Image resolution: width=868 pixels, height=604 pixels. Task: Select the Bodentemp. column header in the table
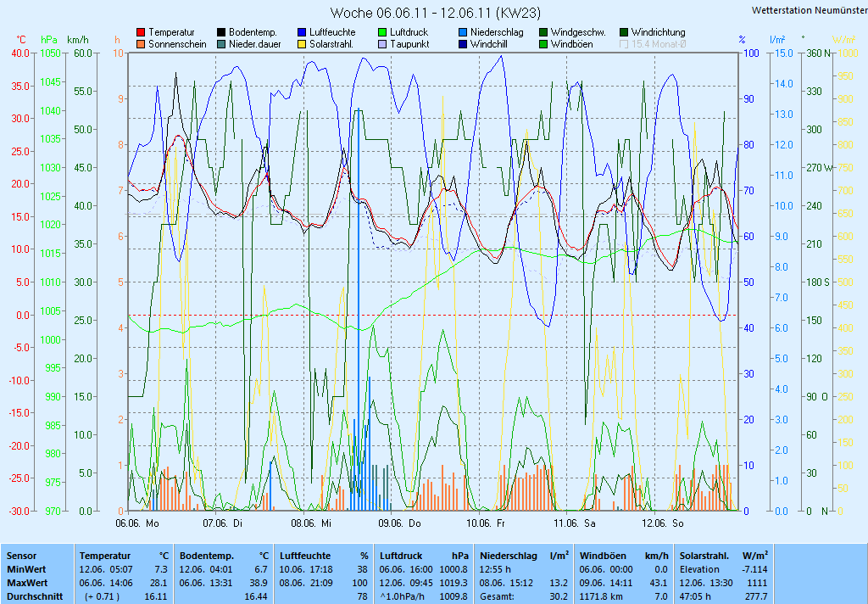coord(207,556)
